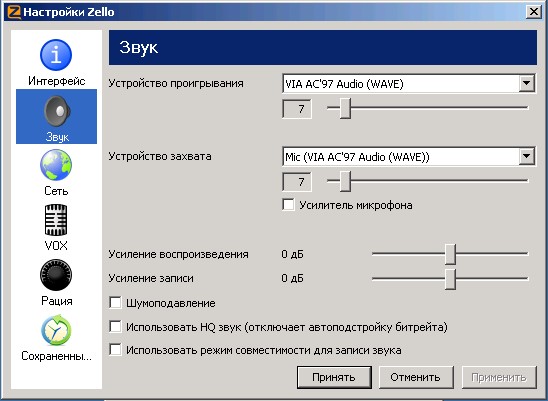
Task: Expand Устройство захвата dropdown arrow
Action: pos(526,156)
